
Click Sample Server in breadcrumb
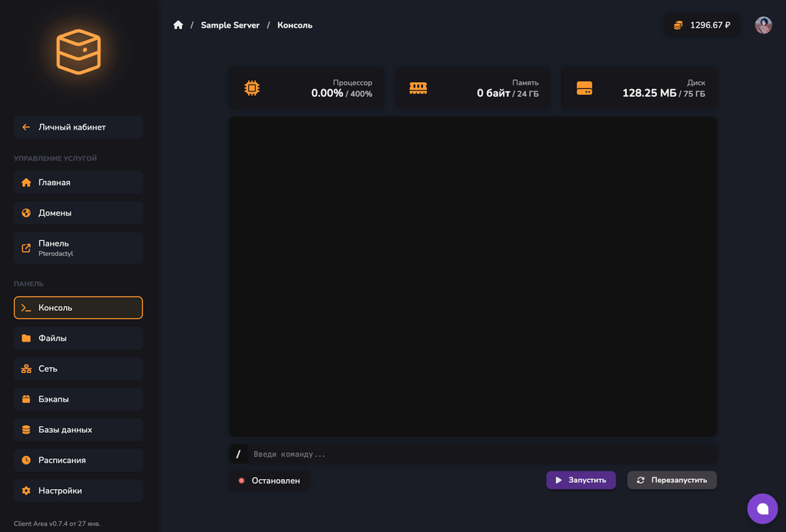[230, 25]
